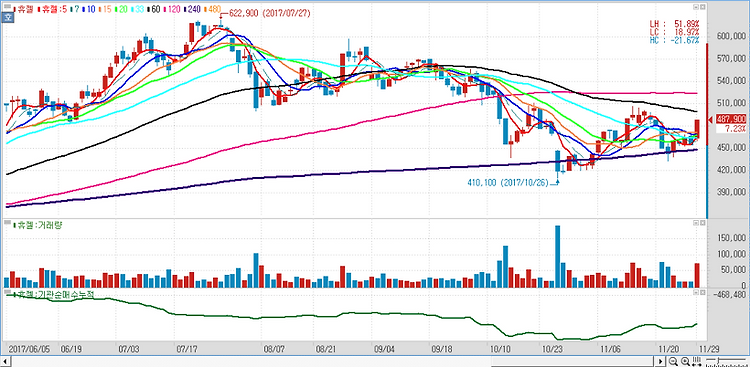Click the 휴젤 price series legend label
Screen dimensions: 750x367
(x=23, y=9)
